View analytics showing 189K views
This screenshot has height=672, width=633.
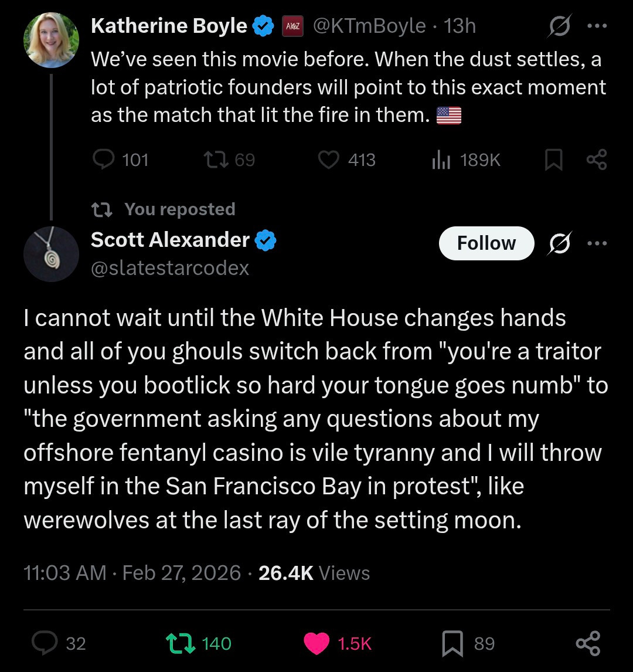441,160
